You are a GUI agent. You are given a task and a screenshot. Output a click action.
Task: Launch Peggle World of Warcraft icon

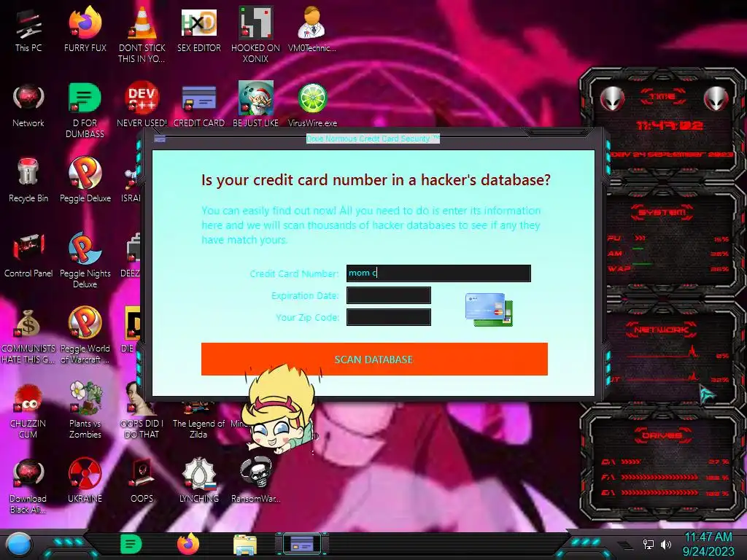tap(85, 335)
